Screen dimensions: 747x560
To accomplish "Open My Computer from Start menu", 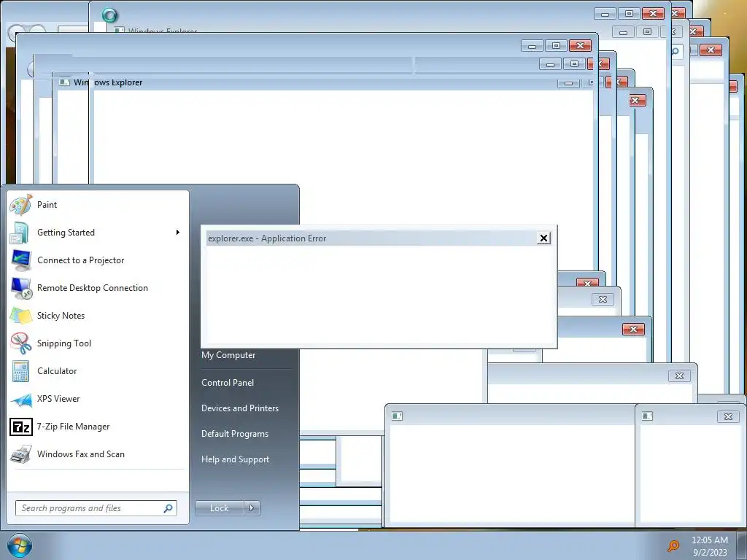I will 228,355.
